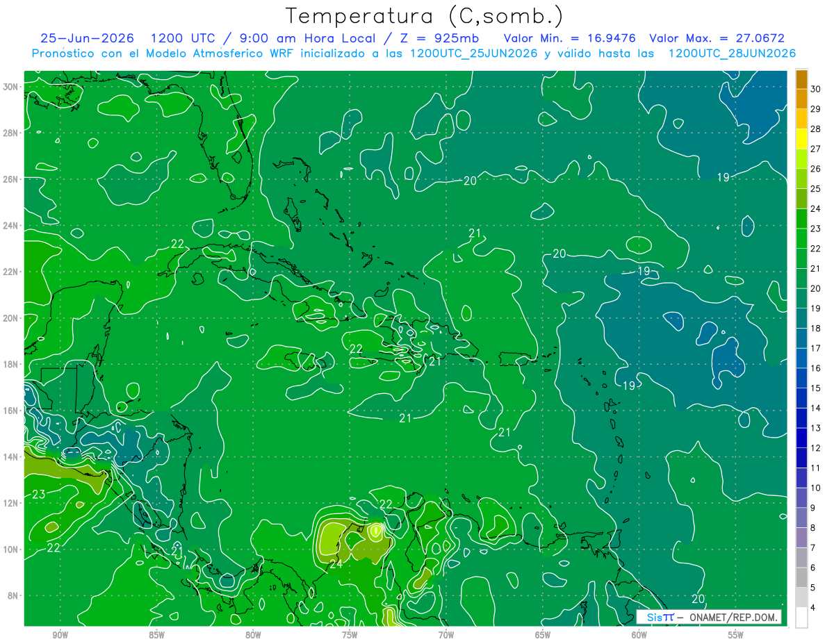This screenshot has width=834, height=644.
Task: Click the "24N" latitude axis label
Action: (x=11, y=226)
